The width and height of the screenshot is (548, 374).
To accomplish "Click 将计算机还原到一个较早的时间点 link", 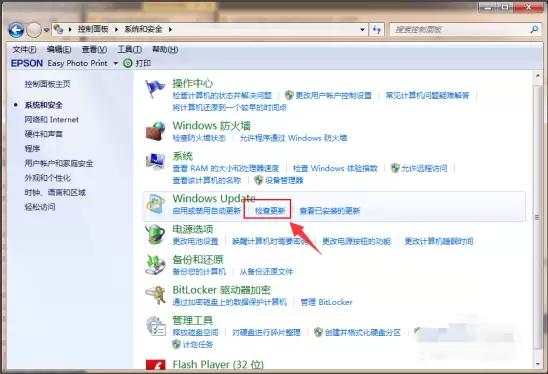I will [x=230, y=107].
